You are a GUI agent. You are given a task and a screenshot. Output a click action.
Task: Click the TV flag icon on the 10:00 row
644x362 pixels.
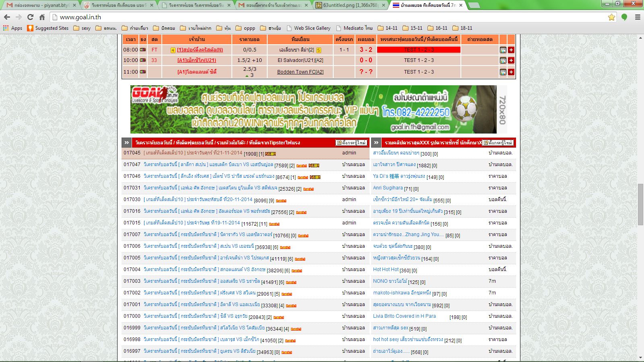pos(143,60)
